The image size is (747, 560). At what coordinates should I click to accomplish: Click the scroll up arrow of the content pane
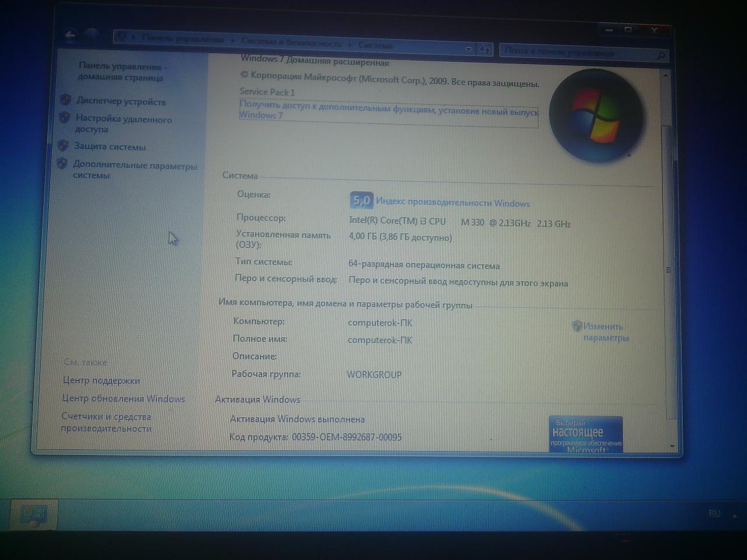click(x=665, y=75)
